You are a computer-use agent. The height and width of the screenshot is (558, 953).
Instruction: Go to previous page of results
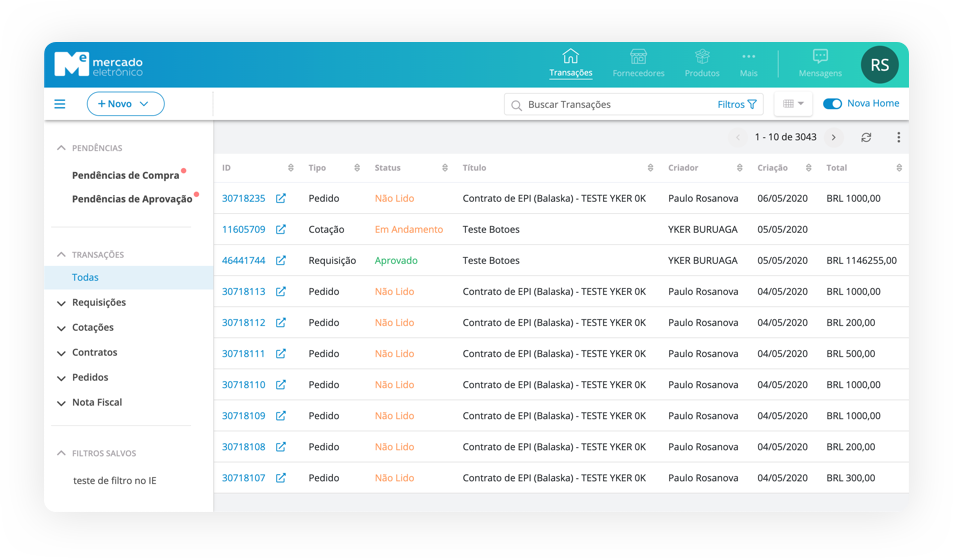738,137
